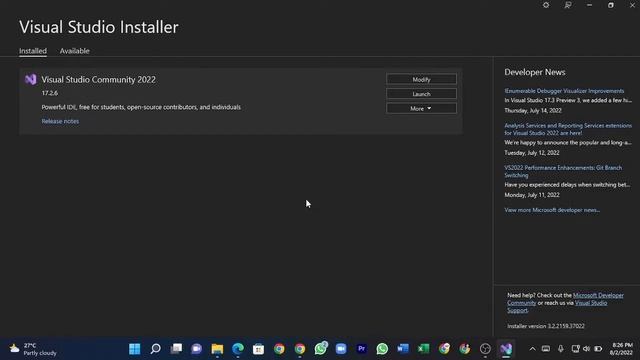
Task: Click the touch keyboard tray icon
Action: (x=546, y=349)
